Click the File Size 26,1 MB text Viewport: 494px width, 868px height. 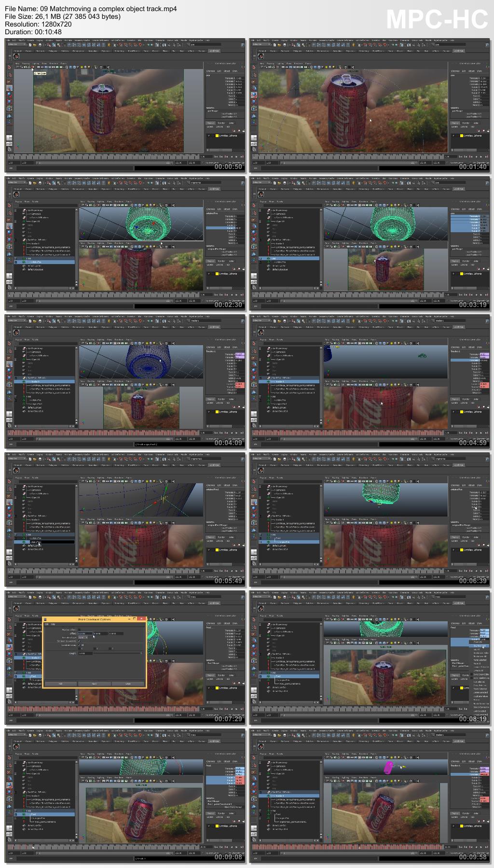tap(63, 16)
